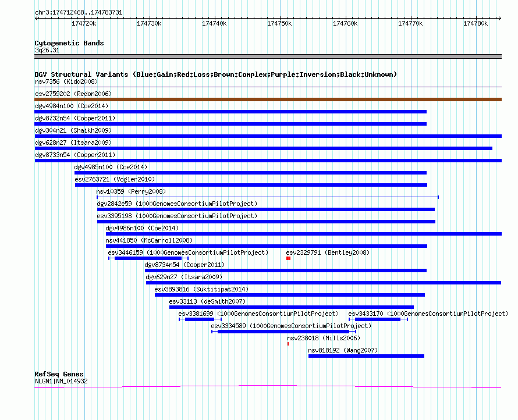Select the blue esv33113 (deSmith2007) gain bar
The width and height of the screenshot is (518, 420).
(x=292, y=307)
